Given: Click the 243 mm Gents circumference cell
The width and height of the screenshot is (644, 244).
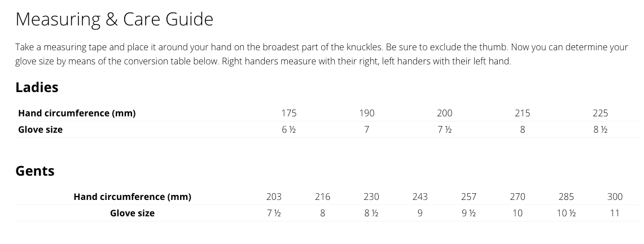Looking at the screenshot, I should click(420, 197).
